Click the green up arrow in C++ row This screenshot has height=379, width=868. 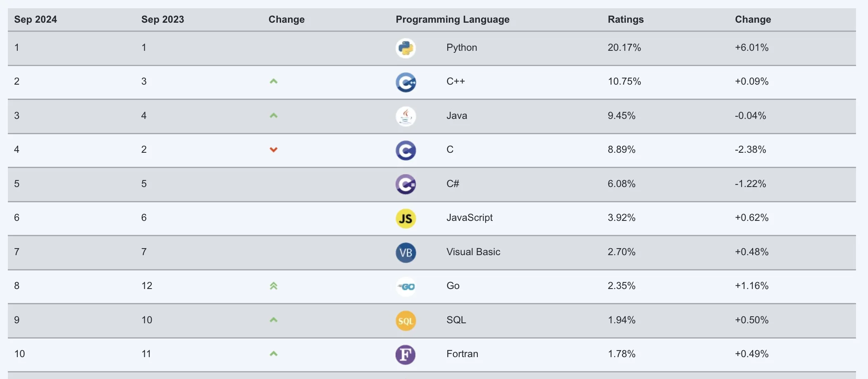coord(273,81)
